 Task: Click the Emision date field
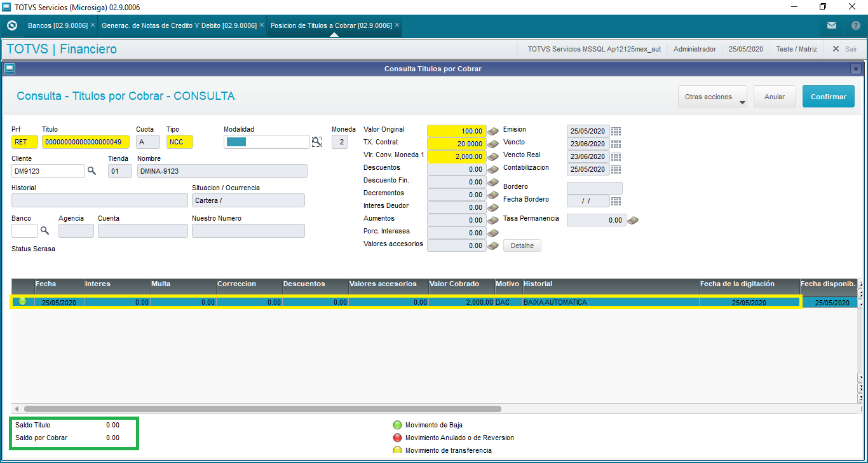coord(588,131)
